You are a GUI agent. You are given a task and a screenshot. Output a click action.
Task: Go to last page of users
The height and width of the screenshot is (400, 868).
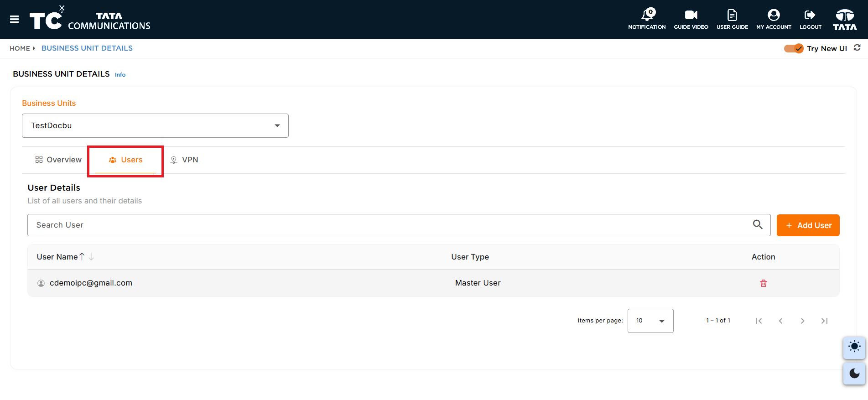coord(824,321)
